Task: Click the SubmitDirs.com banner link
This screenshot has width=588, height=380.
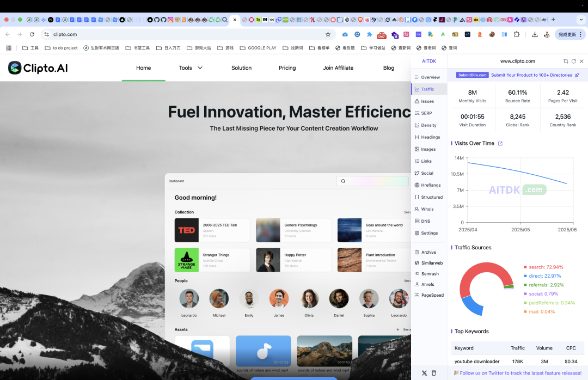Action: click(518, 75)
